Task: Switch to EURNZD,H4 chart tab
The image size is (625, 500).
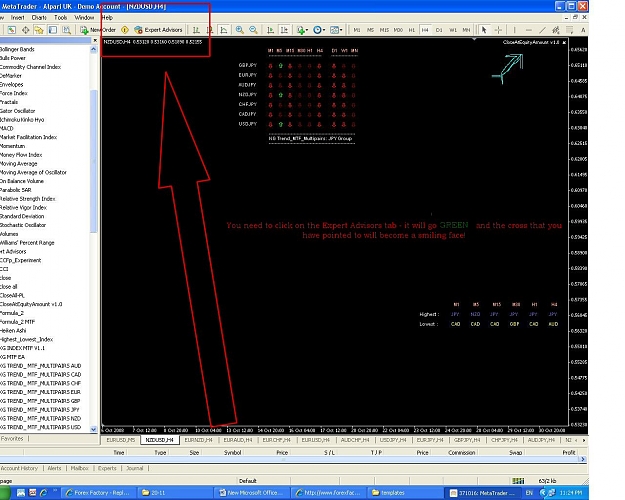Action: [x=198, y=439]
